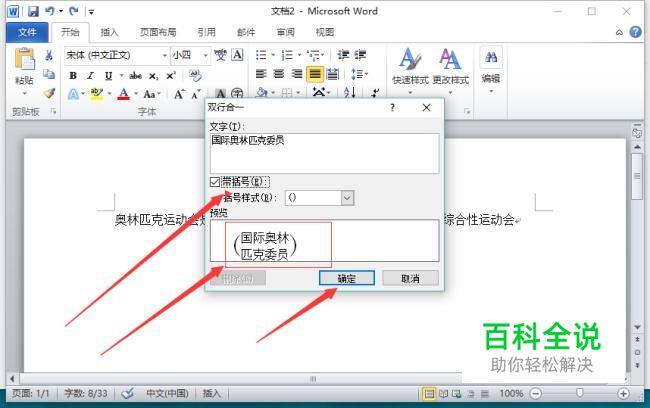The height and width of the screenshot is (408, 650).
Task: Click the clear formatting eraser icon
Action: [x=194, y=75]
